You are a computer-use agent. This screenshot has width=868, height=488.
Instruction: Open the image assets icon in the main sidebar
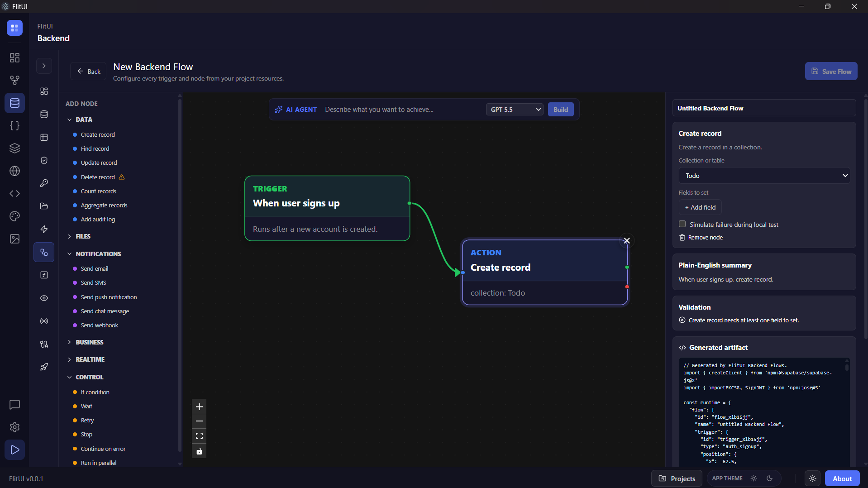[14, 239]
